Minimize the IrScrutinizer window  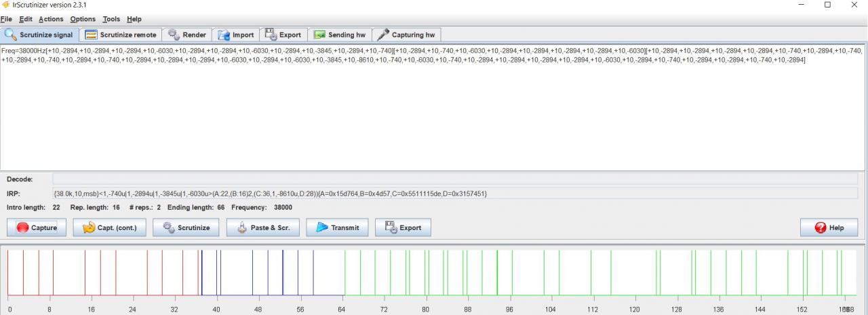click(x=802, y=5)
